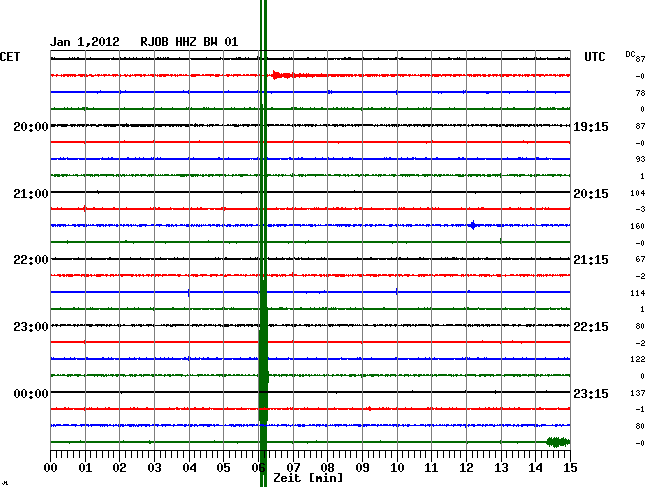Select minute tick label "01" on the axis
The width and height of the screenshot is (650, 494).
[x=85, y=468]
